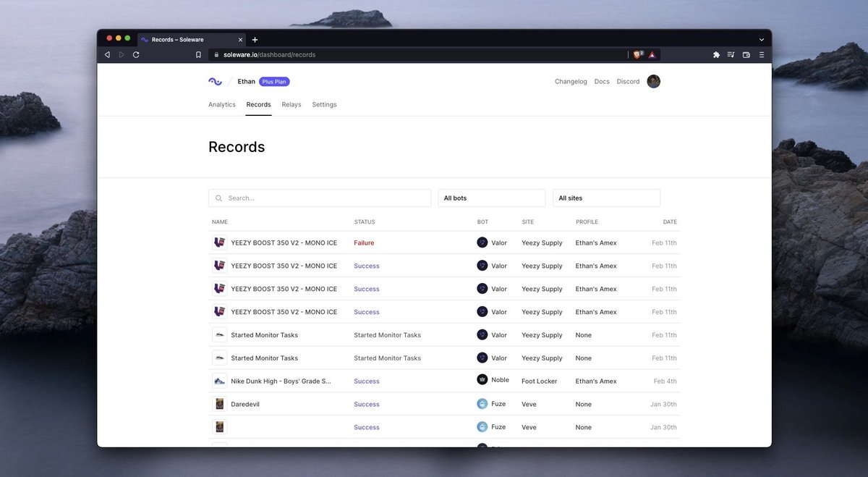
Task: Click the BOT column header
Action: (x=482, y=222)
